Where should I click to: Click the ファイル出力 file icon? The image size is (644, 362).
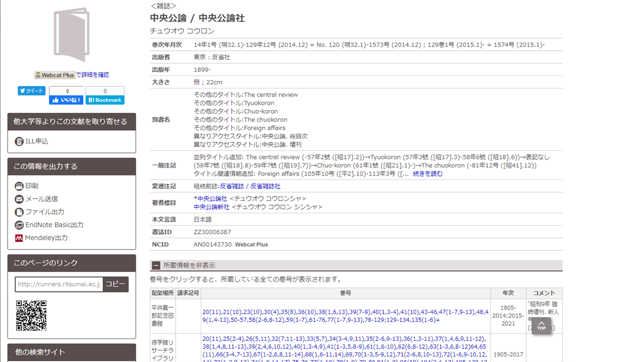tap(19, 212)
